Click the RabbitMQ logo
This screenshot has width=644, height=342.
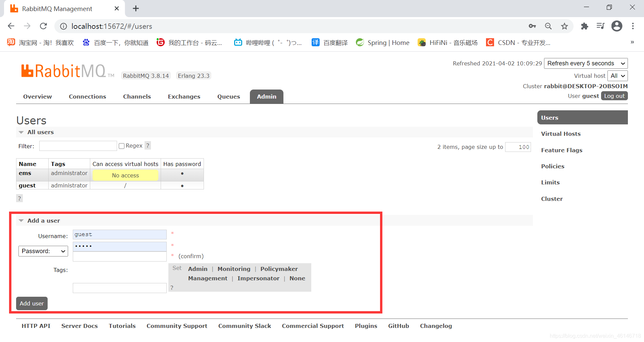(x=68, y=71)
